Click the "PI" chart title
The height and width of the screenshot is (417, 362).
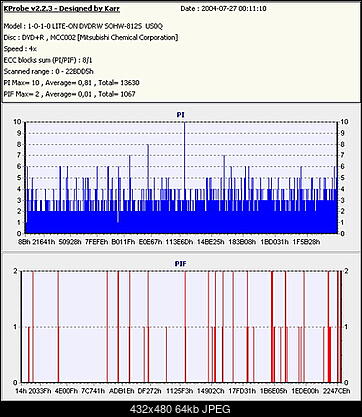pos(180,115)
